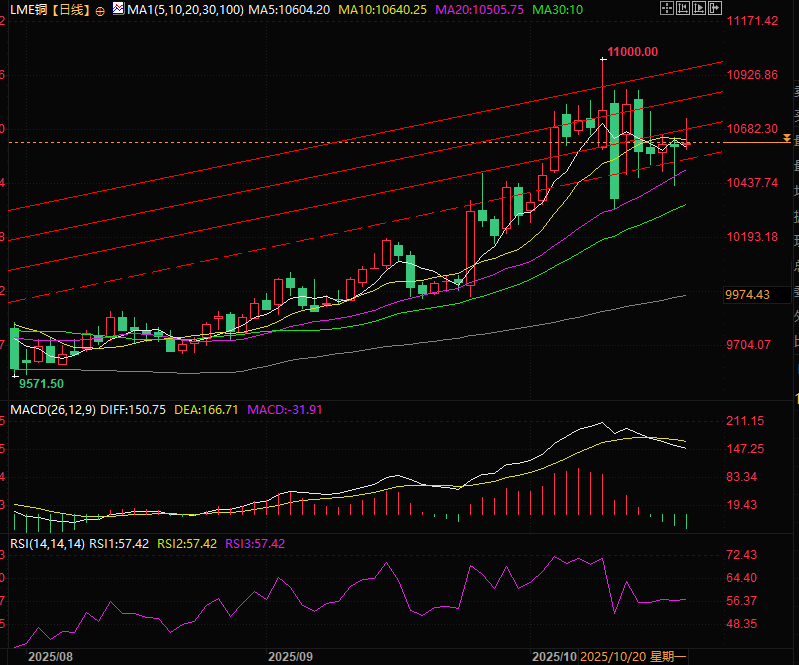
Task: Click the highlighted 9974.43 price label
Action: click(747, 294)
